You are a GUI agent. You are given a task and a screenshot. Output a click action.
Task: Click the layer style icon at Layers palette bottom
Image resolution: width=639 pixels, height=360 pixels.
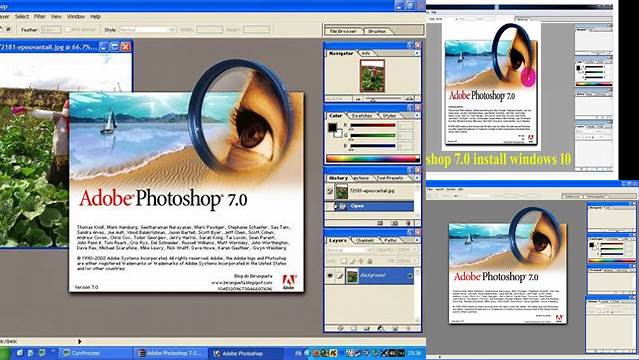click(x=340, y=328)
